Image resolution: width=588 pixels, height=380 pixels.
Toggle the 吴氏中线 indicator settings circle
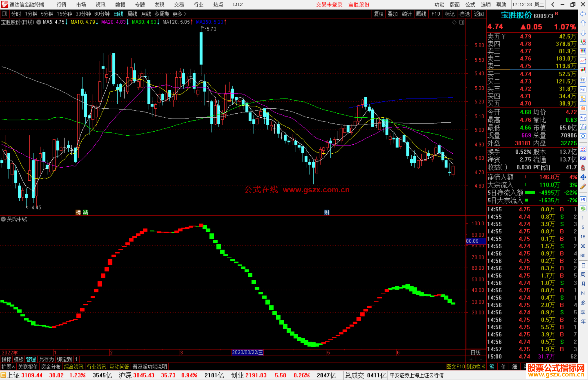3,219
